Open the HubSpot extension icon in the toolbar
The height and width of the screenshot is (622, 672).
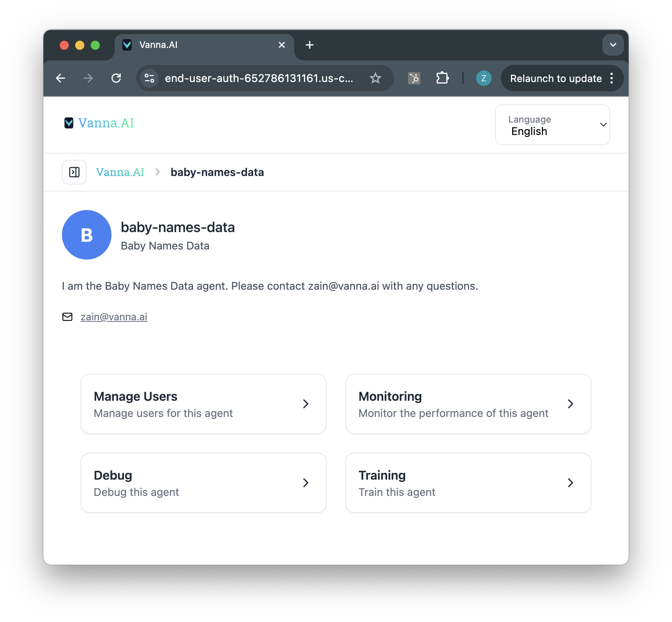tap(414, 78)
